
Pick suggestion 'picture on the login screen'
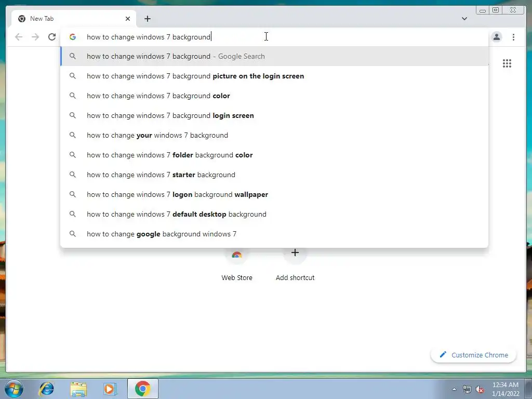pyautogui.click(x=274, y=76)
